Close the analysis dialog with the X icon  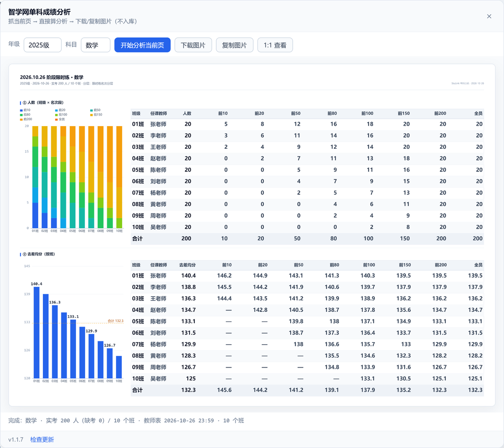click(489, 16)
